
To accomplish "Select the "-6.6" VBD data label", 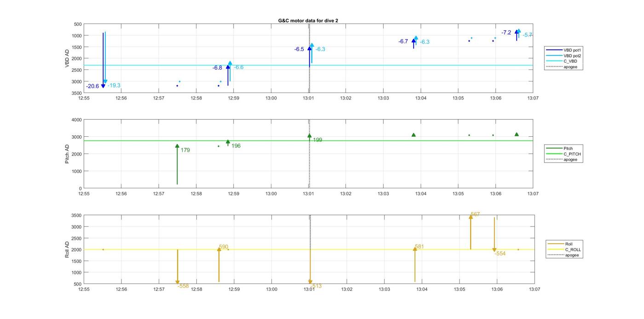I will pyautogui.click(x=239, y=67).
